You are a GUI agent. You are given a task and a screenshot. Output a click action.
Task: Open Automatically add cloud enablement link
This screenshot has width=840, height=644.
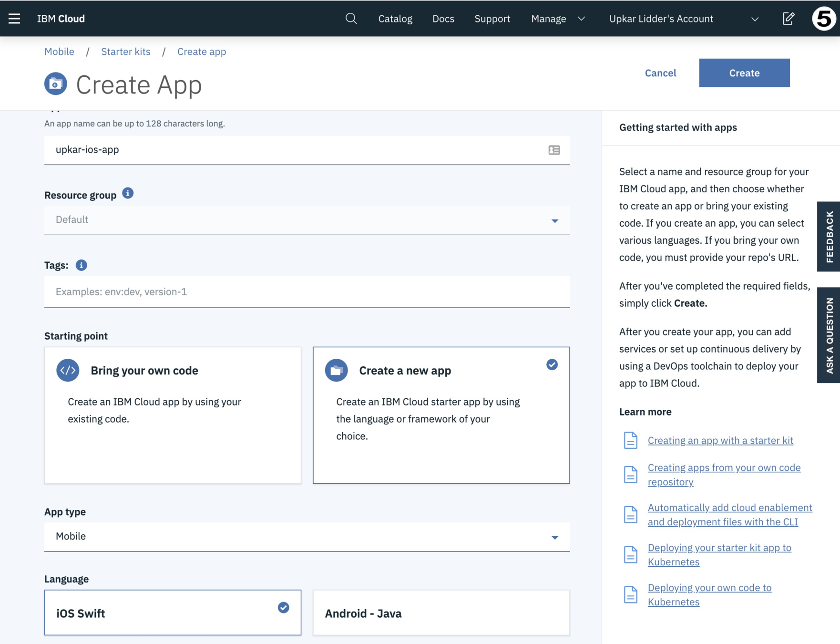[730, 515]
